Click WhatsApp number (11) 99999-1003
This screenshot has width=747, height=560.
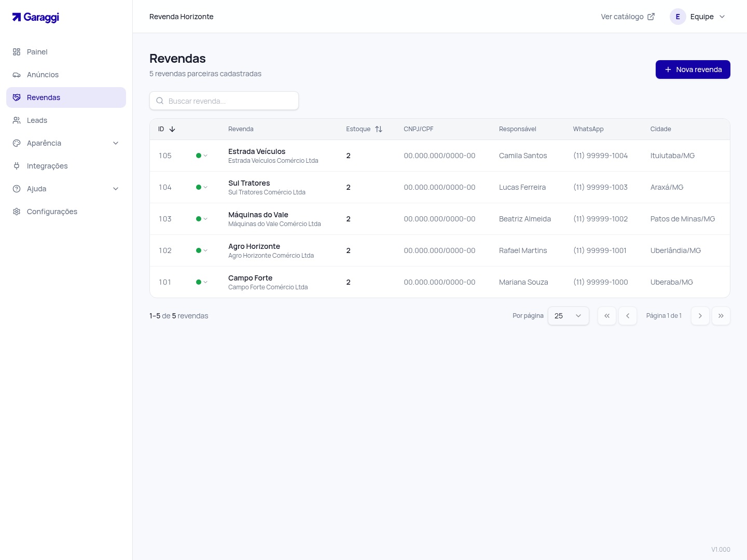[601, 187]
